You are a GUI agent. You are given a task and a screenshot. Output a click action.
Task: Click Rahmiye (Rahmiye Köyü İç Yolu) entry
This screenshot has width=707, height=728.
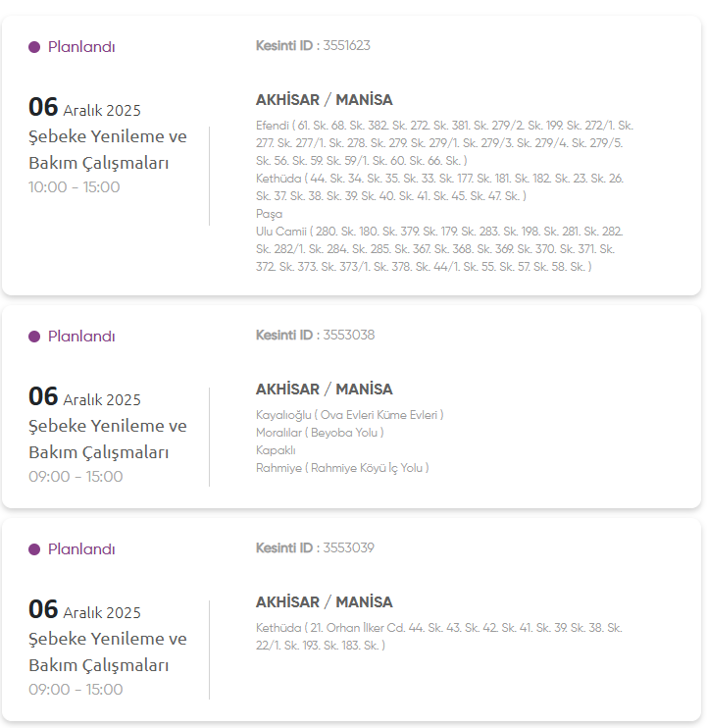[x=342, y=468]
